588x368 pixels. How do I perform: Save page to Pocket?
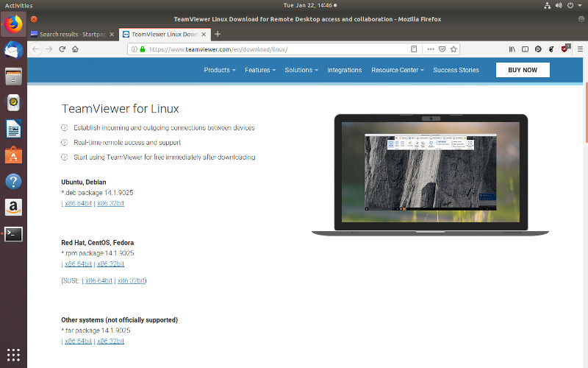pyautogui.click(x=442, y=49)
